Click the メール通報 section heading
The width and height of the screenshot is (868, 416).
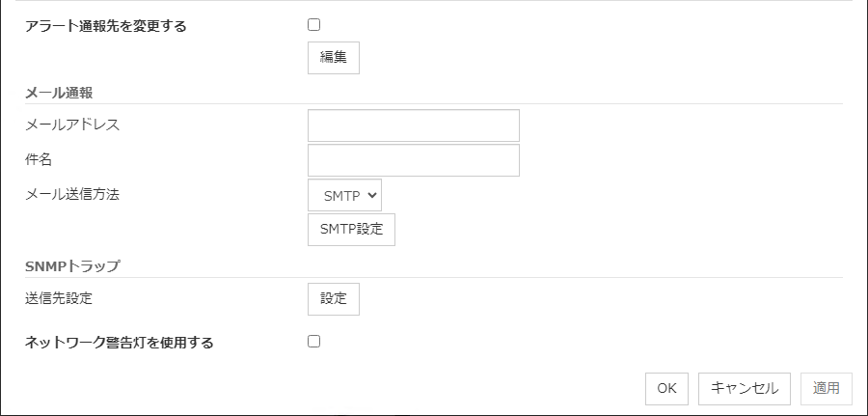[x=66, y=92]
